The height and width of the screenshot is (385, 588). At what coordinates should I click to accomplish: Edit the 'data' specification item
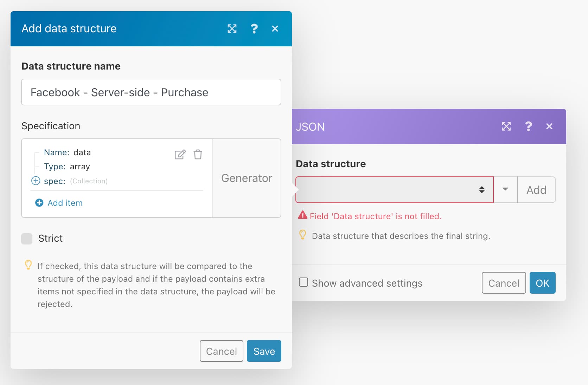pos(180,155)
